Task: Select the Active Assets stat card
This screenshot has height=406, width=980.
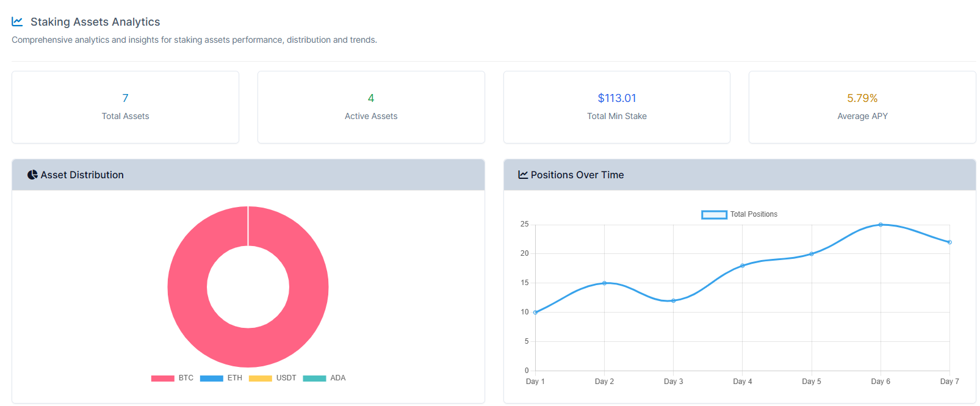Action: point(371,107)
